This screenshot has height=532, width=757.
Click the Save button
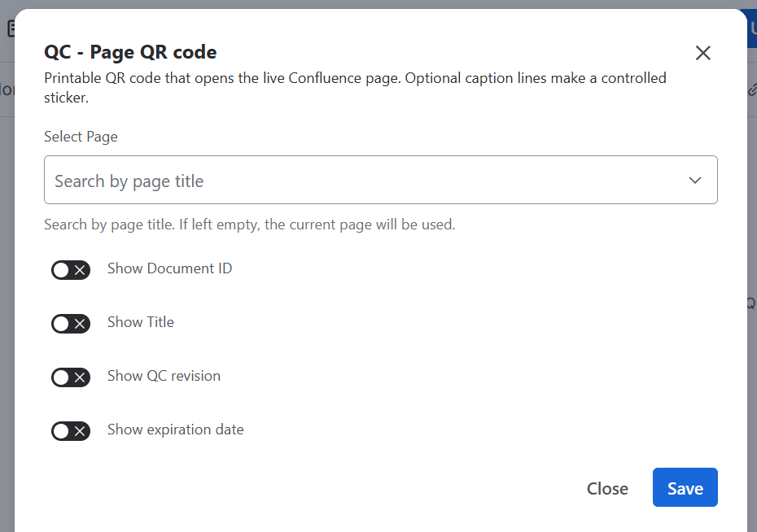pos(685,487)
